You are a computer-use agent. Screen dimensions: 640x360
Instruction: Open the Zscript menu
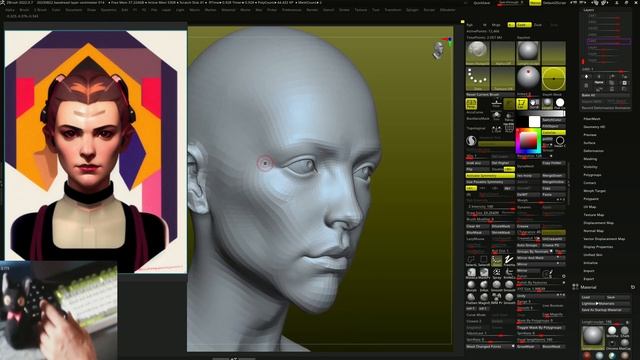click(x=429, y=10)
